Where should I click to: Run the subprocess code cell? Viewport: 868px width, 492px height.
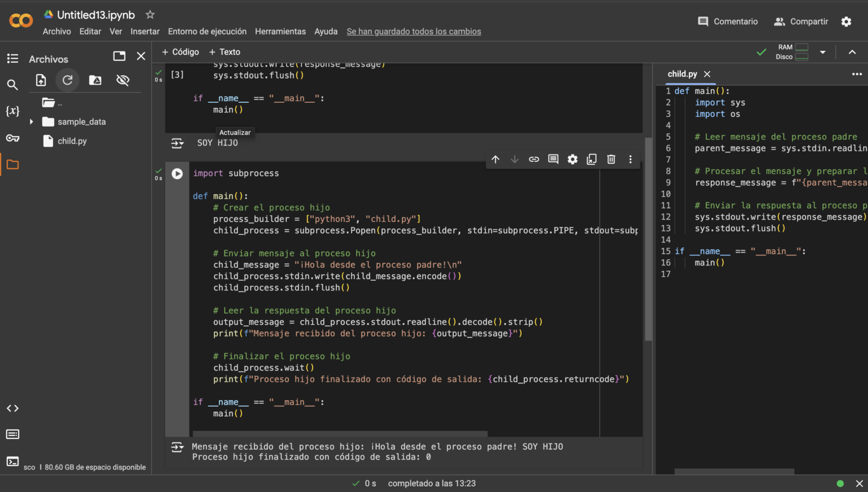[x=177, y=173]
